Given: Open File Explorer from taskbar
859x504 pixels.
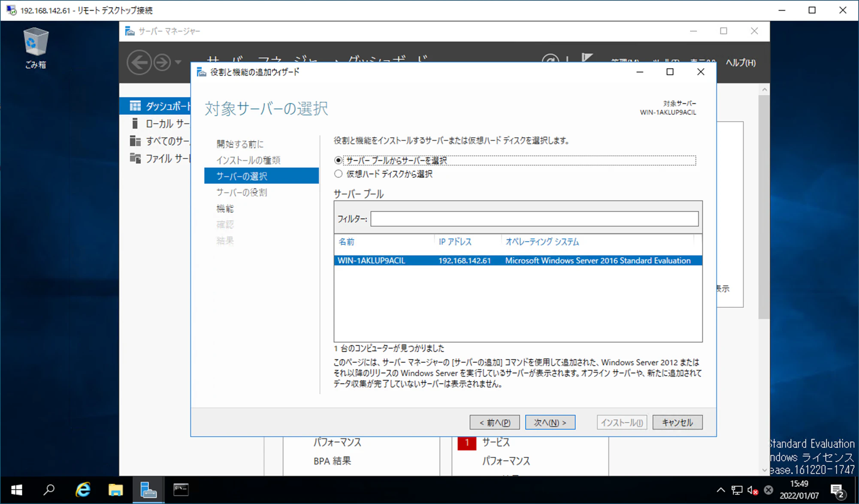Looking at the screenshot, I should (115, 489).
